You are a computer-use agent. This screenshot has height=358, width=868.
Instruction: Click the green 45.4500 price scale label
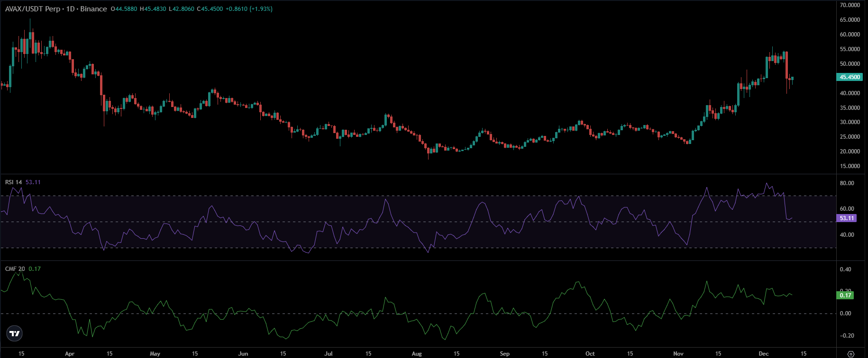(x=850, y=77)
